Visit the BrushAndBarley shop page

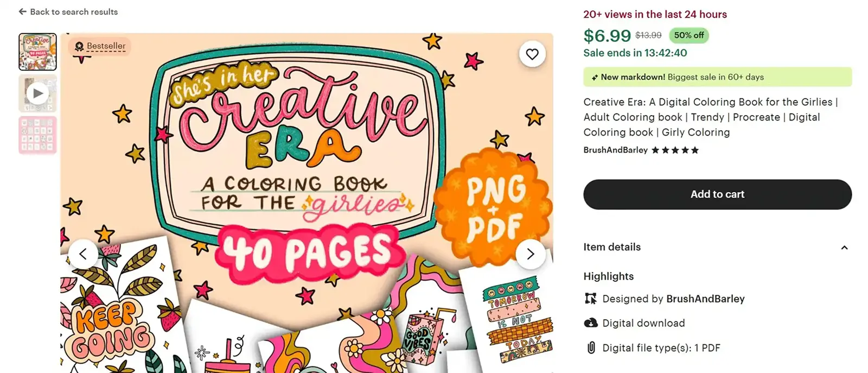pyautogui.click(x=615, y=150)
